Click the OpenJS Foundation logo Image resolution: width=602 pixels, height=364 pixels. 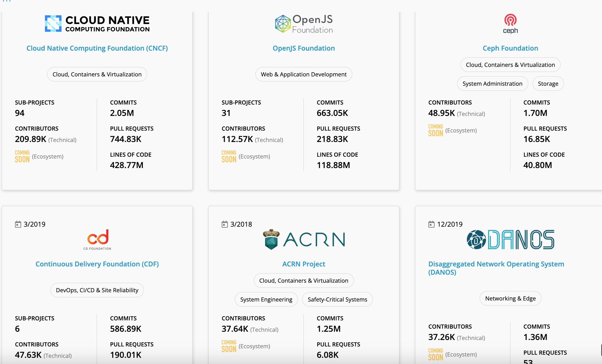[x=304, y=24]
